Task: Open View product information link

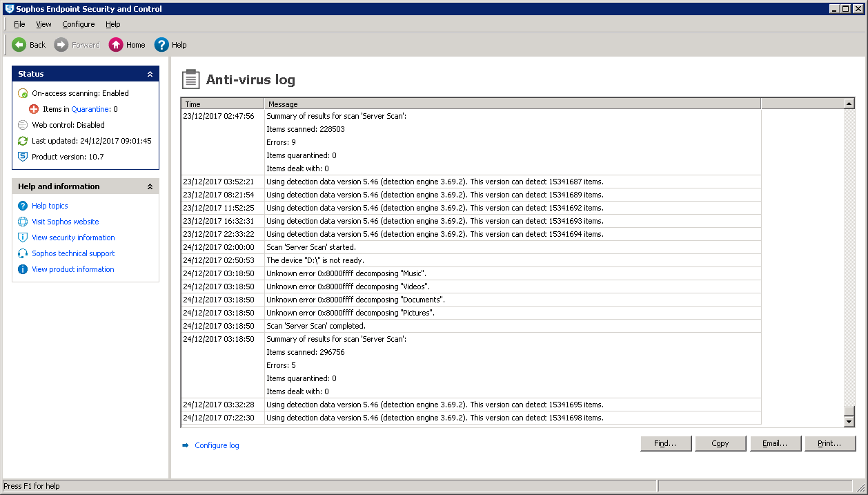Action: [x=73, y=269]
